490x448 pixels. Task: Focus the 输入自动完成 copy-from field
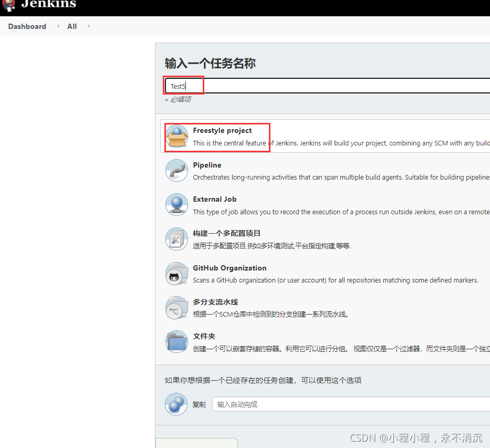[x=351, y=404]
